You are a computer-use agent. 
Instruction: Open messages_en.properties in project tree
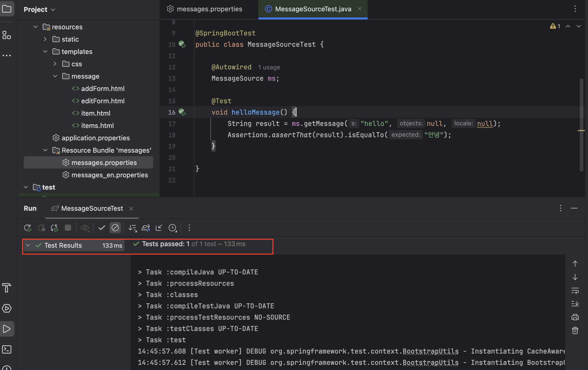(110, 175)
